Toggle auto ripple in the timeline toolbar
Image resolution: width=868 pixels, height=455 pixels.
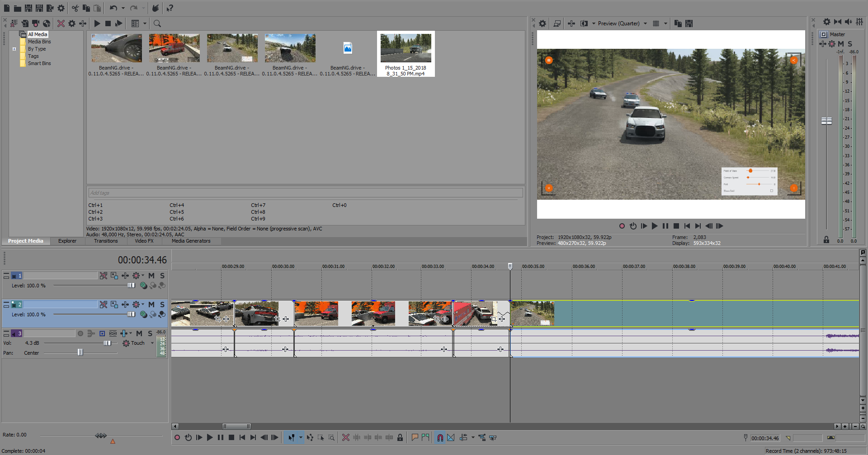[464, 437]
